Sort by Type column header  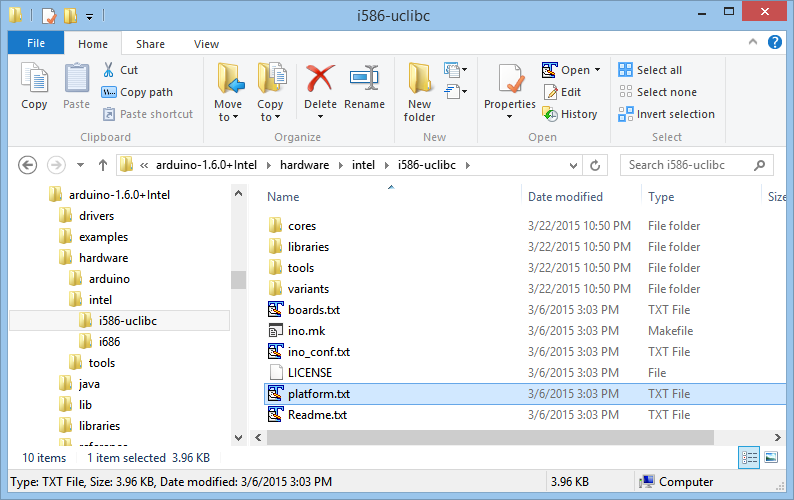tap(661, 197)
